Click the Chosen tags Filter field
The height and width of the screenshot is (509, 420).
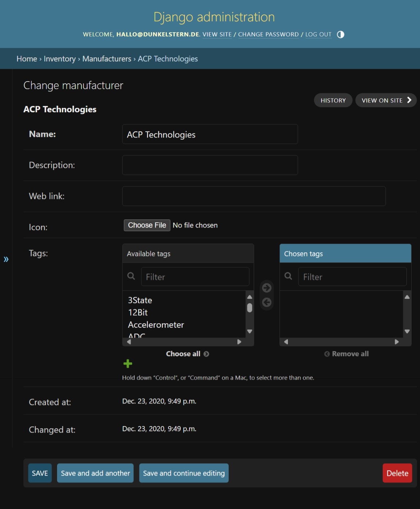352,277
